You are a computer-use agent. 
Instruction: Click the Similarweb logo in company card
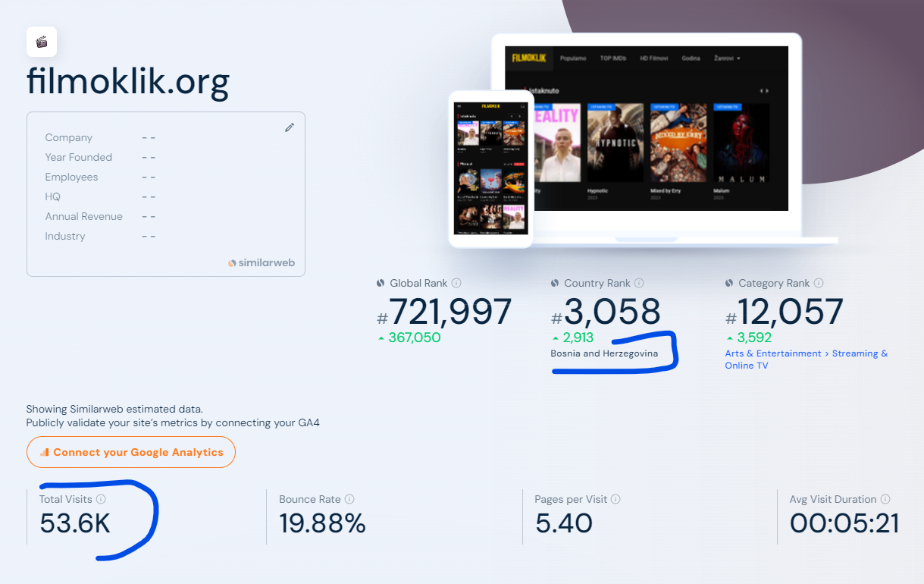click(262, 263)
